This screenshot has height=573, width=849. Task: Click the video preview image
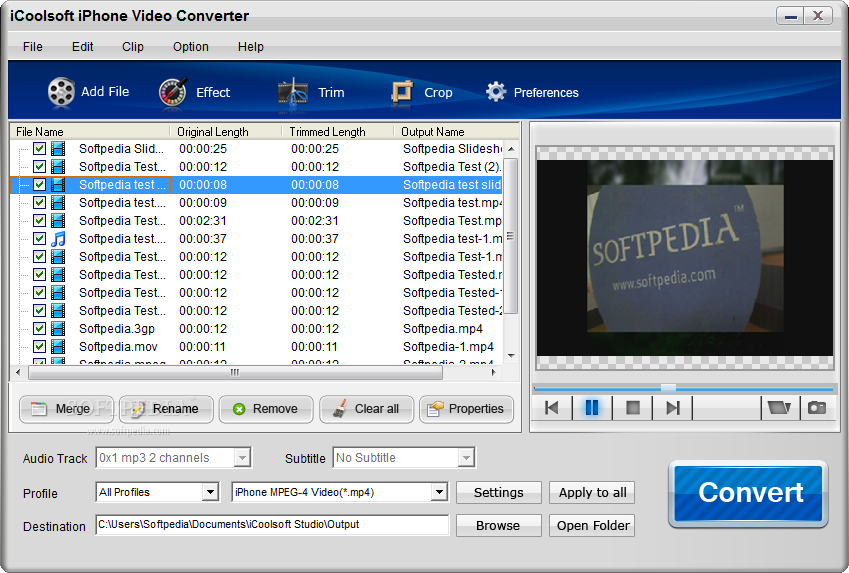[684, 258]
